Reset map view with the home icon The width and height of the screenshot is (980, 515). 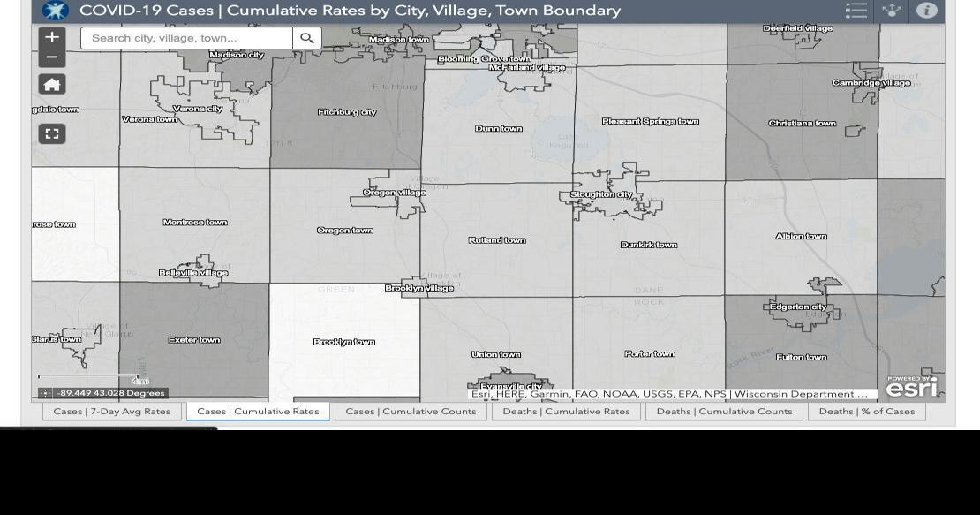click(52, 83)
